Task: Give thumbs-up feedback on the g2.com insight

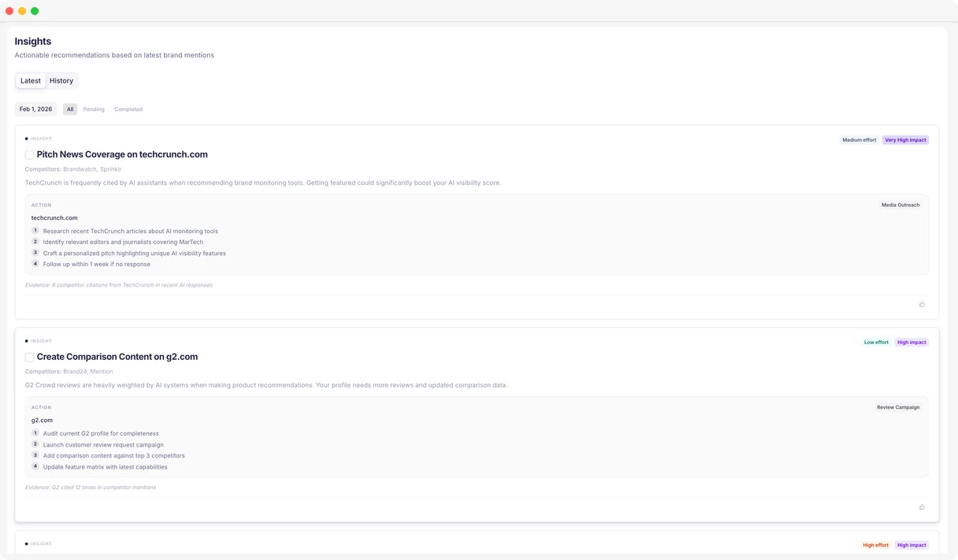Action: pos(922,506)
